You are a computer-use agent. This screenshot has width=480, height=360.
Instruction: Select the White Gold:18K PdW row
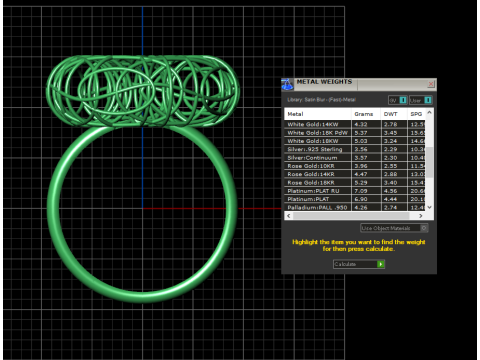coord(355,133)
